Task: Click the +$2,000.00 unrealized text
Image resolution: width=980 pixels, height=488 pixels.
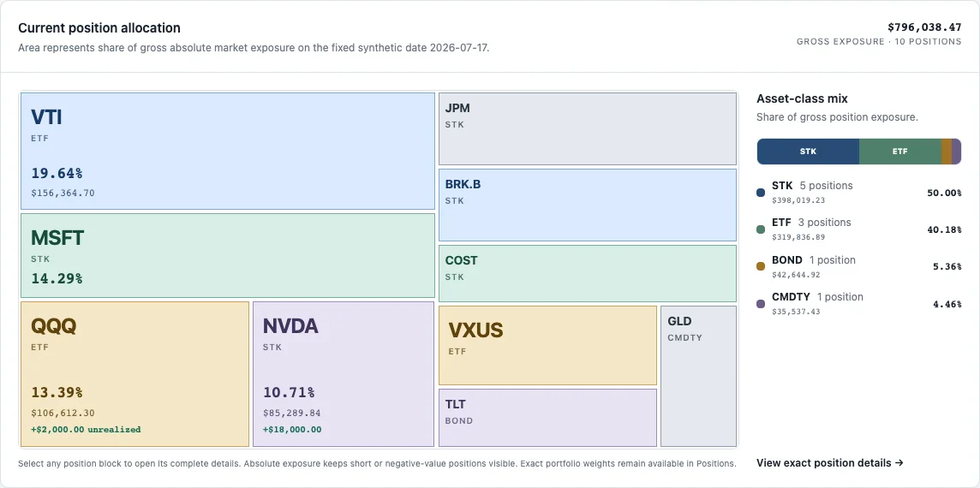Action: pos(86,429)
